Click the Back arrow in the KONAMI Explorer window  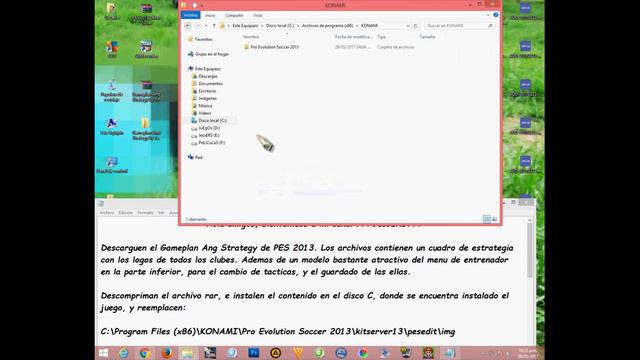point(187,26)
